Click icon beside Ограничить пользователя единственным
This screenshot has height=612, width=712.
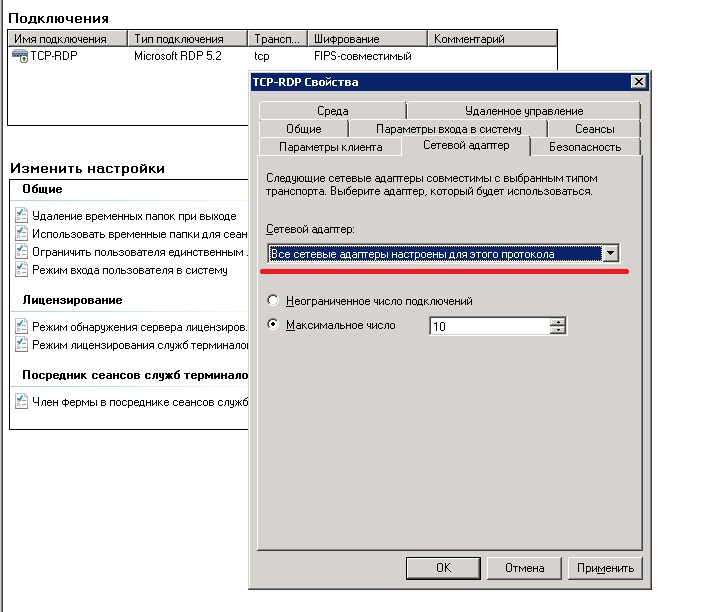[21, 251]
